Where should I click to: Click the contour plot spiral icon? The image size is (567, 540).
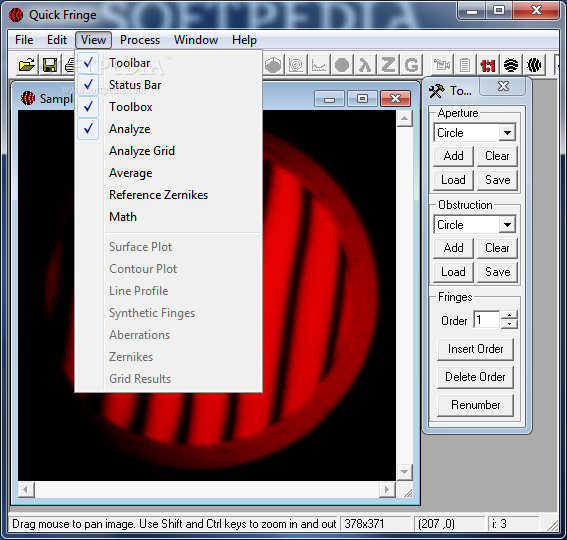point(296,65)
